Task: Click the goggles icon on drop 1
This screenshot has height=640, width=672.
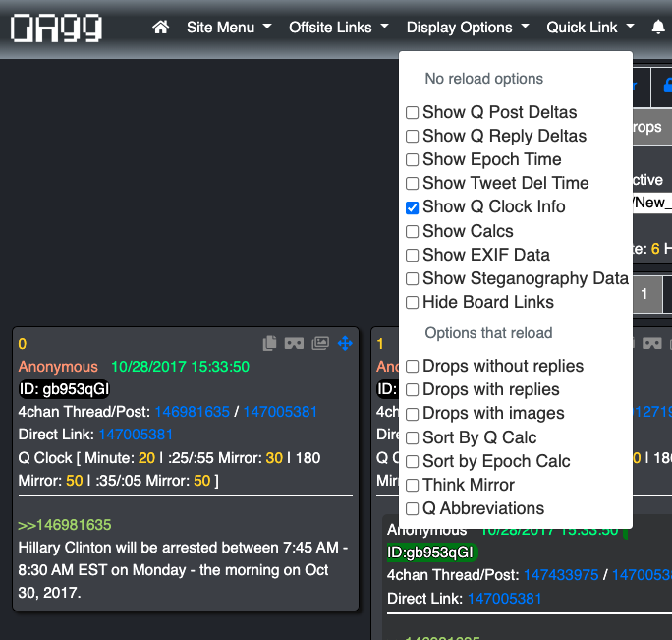Action: (x=651, y=343)
